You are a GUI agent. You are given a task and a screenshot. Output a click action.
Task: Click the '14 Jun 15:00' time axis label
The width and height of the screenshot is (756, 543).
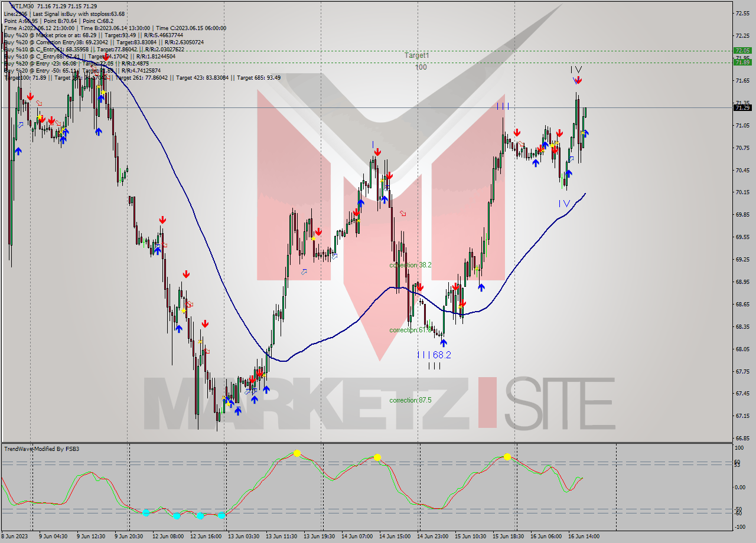pos(395,537)
